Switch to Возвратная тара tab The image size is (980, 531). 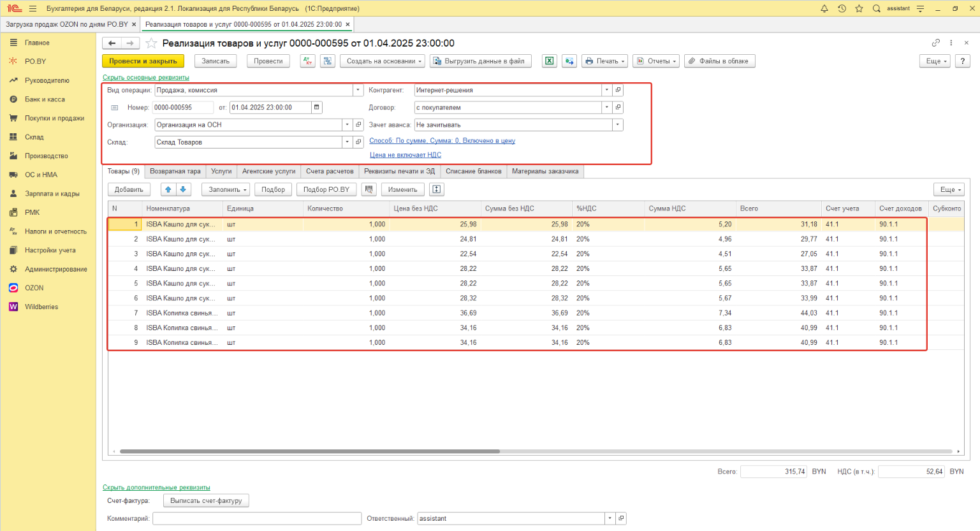(175, 171)
